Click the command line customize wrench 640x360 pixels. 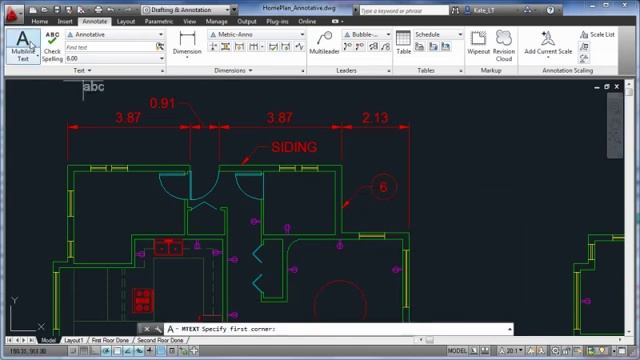point(158,329)
